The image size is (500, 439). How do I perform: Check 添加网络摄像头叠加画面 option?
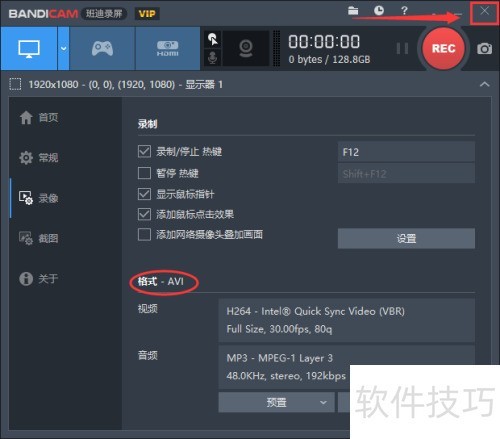click(144, 234)
